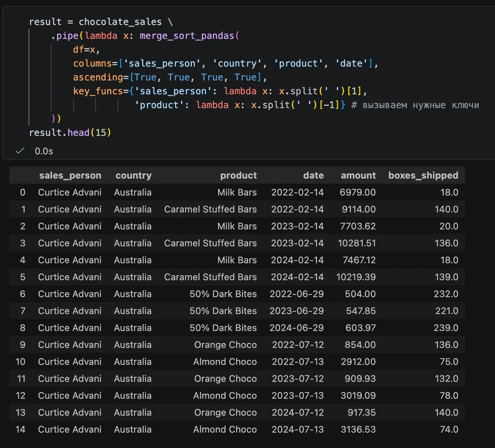
Task: Click row index 14
Action: coord(20,429)
